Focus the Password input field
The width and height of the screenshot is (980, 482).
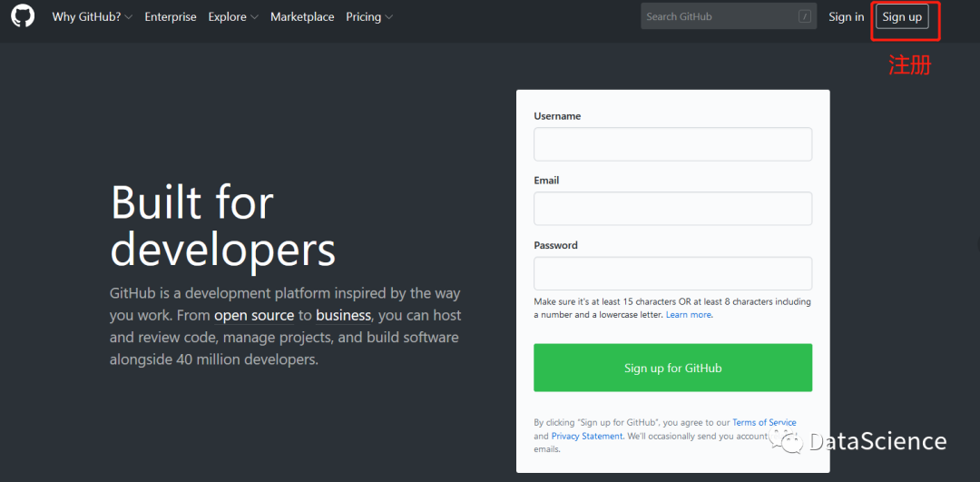pyautogui.click(x=672, y=273)
